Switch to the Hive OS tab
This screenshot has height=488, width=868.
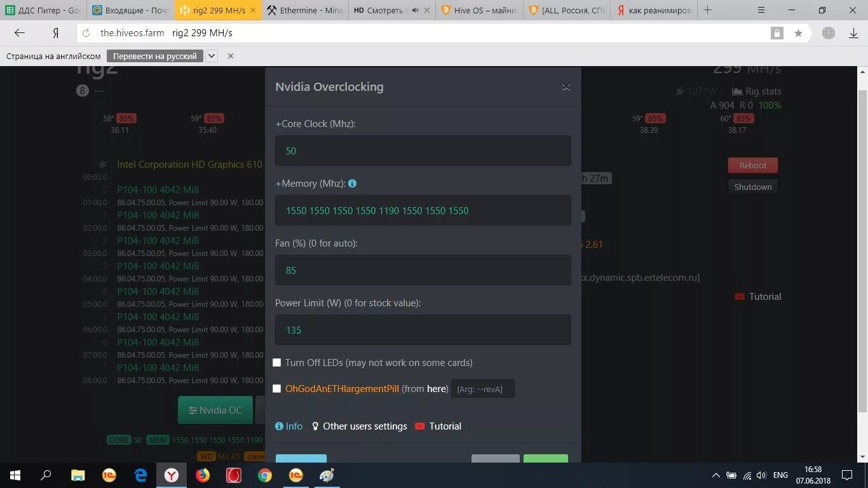tap(480, 10)
